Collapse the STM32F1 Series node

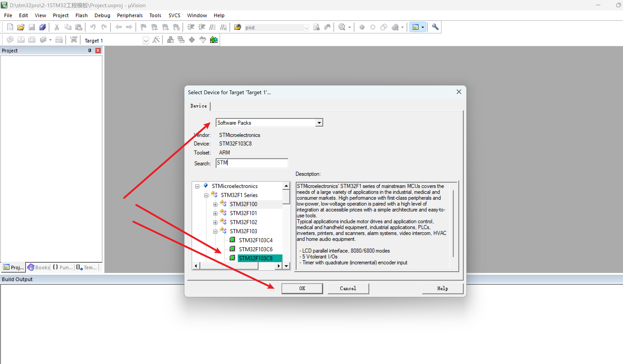tap(206, 195)
